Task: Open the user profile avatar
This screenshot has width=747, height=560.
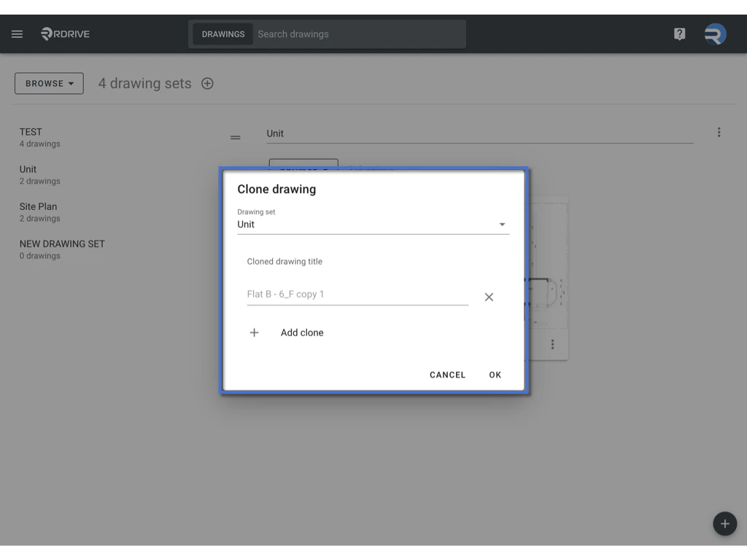Action: [x=715, y=34]
